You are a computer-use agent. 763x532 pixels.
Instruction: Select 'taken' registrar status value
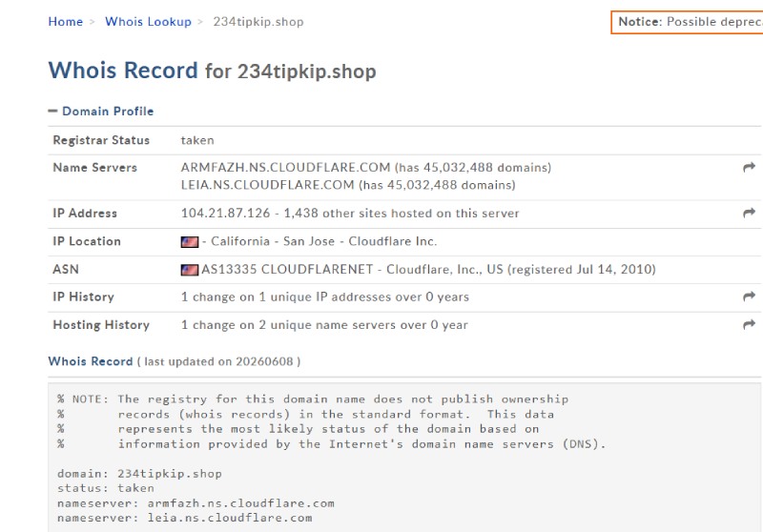pos(197,140)
